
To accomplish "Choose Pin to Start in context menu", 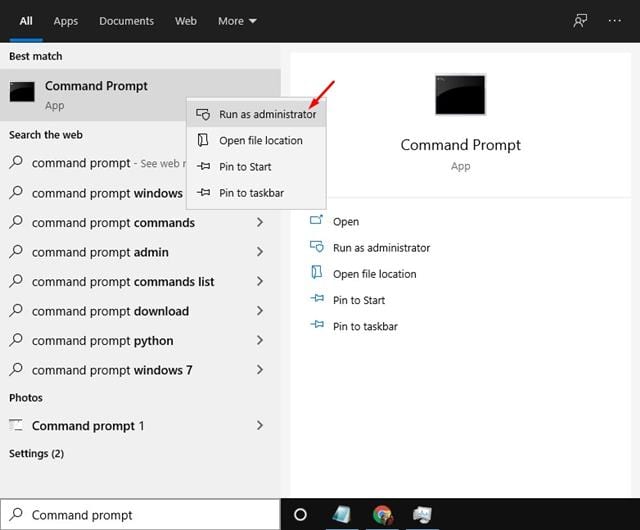I will (256, 167).
